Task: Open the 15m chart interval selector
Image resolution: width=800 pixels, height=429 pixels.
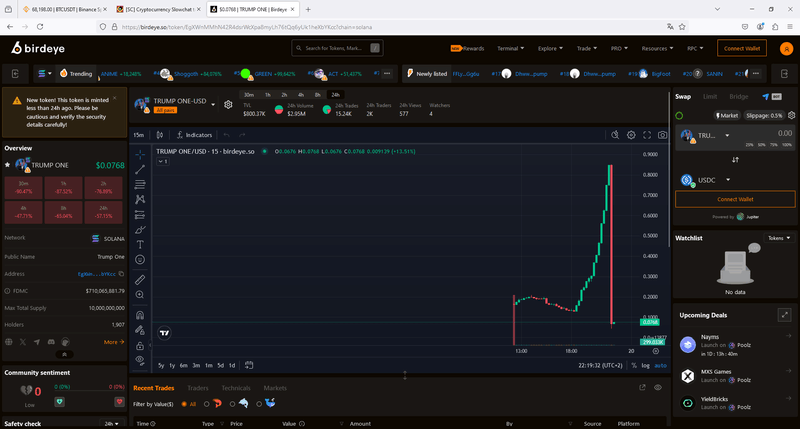Action: 139,135
